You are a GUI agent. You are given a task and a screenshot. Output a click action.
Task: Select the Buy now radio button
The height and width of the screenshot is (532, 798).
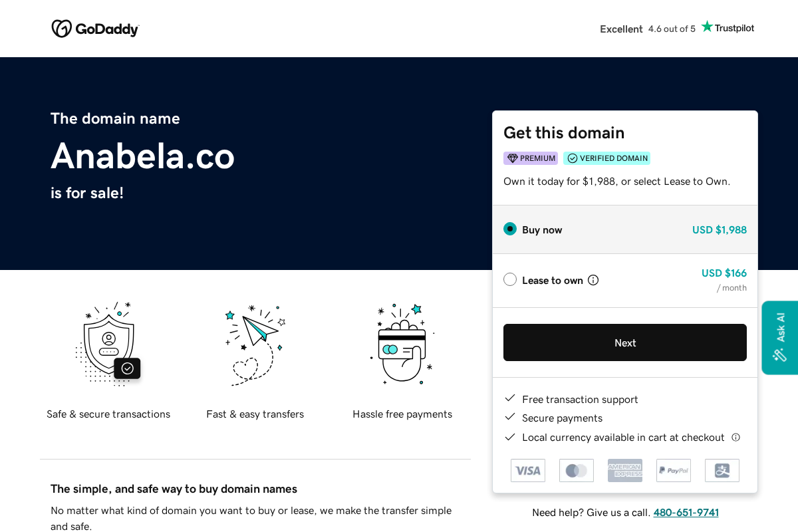tap(509, 228)
